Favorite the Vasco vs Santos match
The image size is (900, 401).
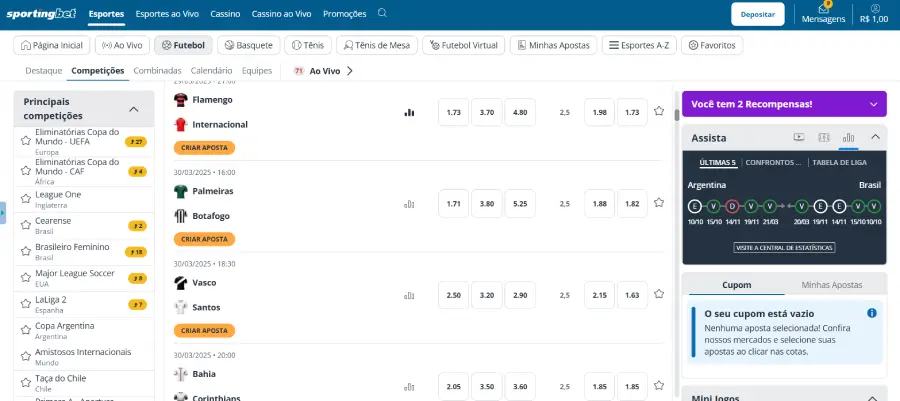659,294
